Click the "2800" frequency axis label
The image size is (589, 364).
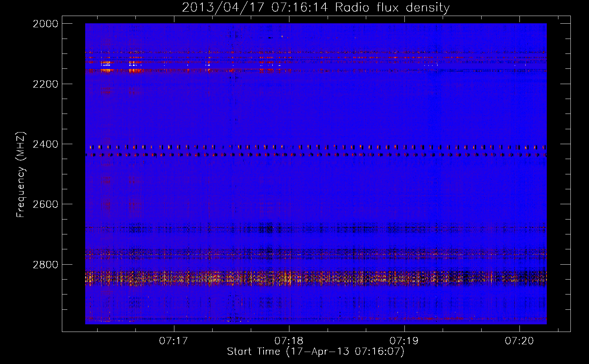click(x=46, y=265)
